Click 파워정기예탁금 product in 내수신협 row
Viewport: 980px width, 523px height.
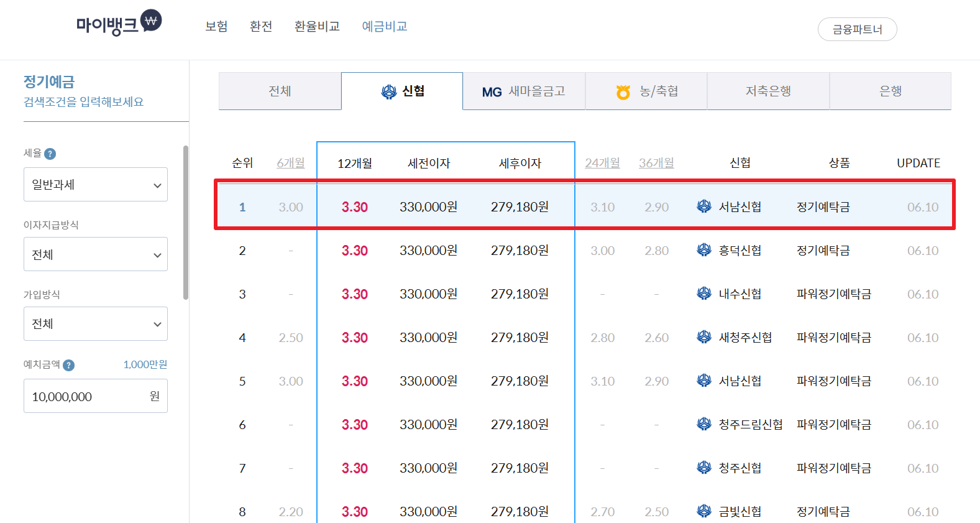pyautogui.click(x=834, y=294)
